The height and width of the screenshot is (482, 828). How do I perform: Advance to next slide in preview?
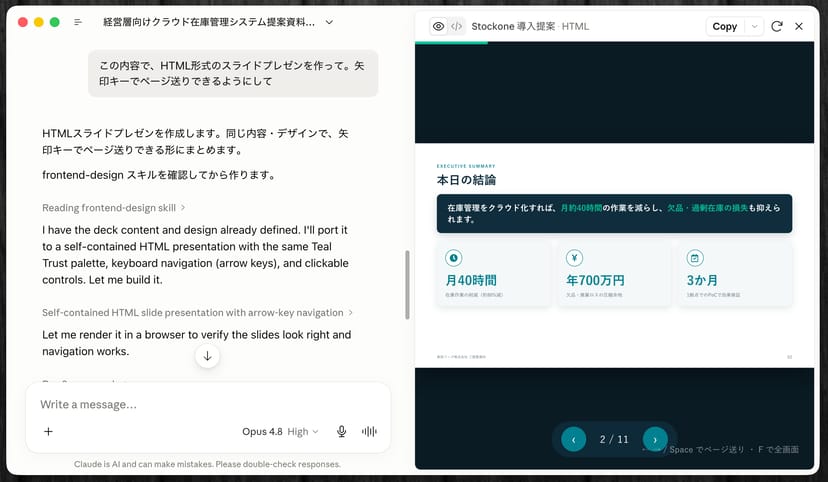click(x=655, y=439)
